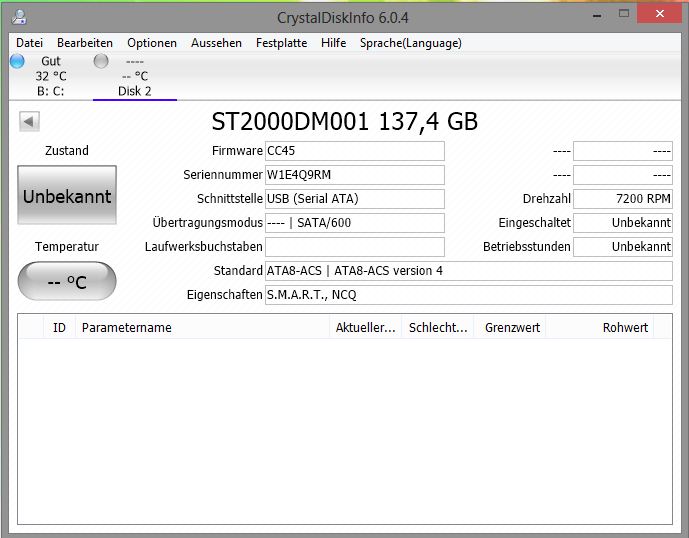Click the Schnittstelle field USB (Serial ATA)

(x=355, y=199)
